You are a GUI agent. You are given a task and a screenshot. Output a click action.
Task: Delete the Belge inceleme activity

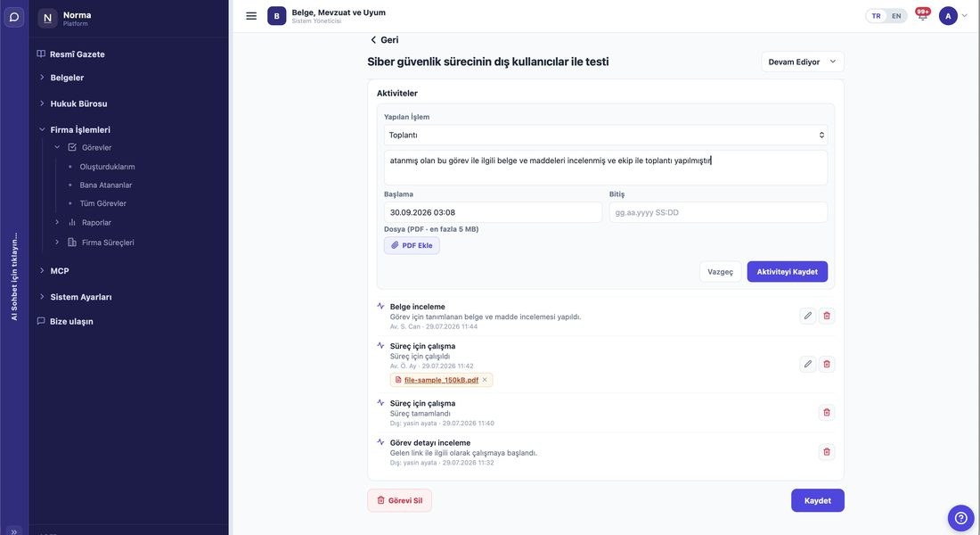point(826,316)
